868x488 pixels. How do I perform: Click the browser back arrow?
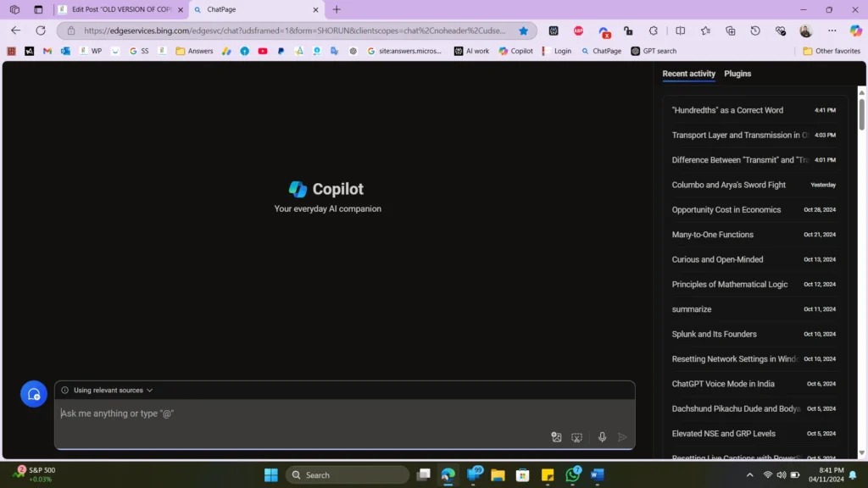[x=15, y=30]
